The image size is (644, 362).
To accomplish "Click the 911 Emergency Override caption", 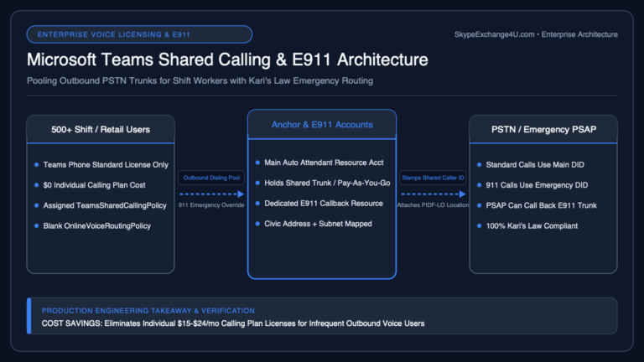I will (x=211, y=204).
